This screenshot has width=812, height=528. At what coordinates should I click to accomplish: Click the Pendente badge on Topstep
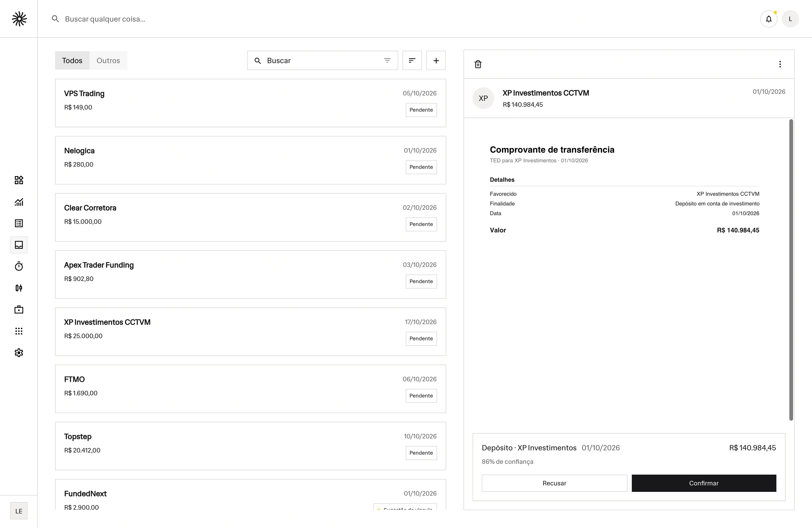(x=421, y=453)
